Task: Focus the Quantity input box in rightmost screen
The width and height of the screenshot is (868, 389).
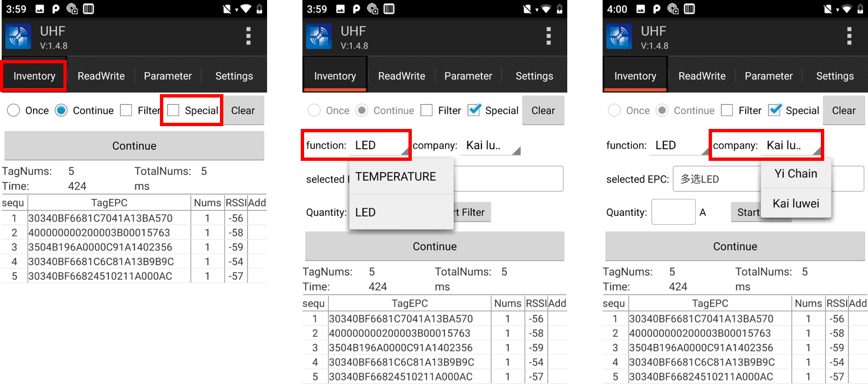Action: 673,212
